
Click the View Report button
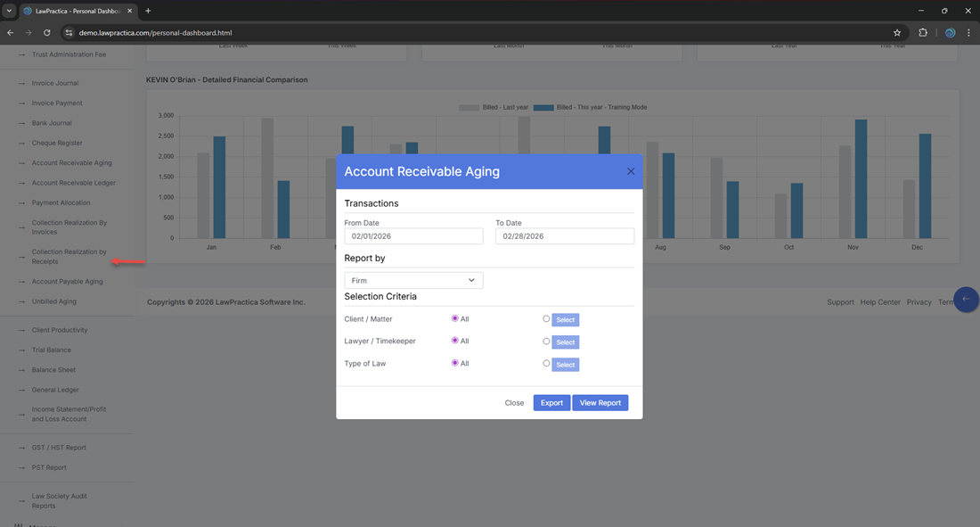pos(600,403)
